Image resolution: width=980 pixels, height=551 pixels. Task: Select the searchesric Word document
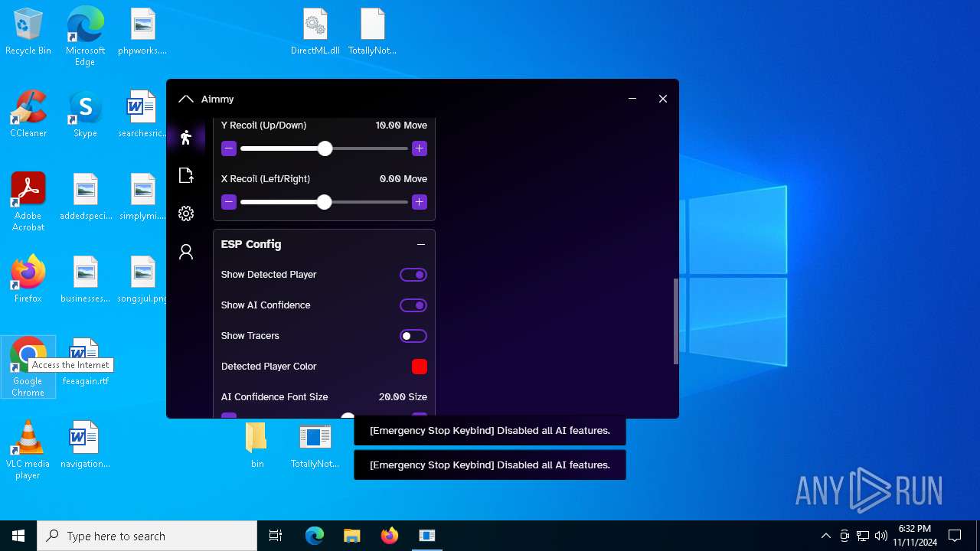pos(142,115)
